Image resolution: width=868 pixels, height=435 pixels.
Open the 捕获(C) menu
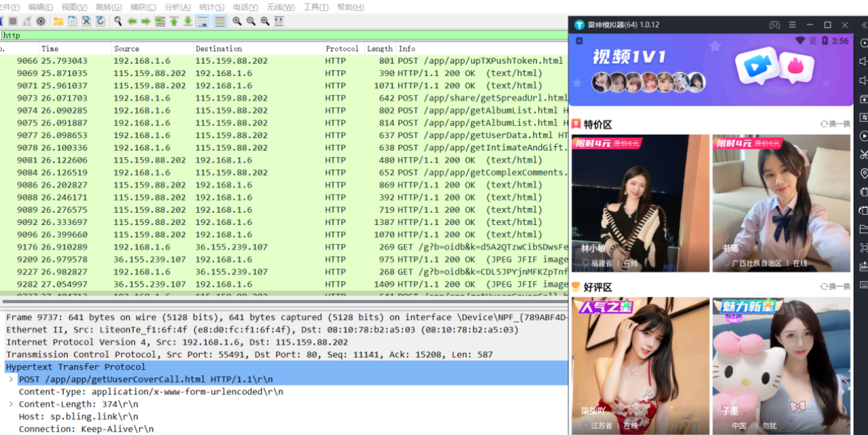point(143,7)
